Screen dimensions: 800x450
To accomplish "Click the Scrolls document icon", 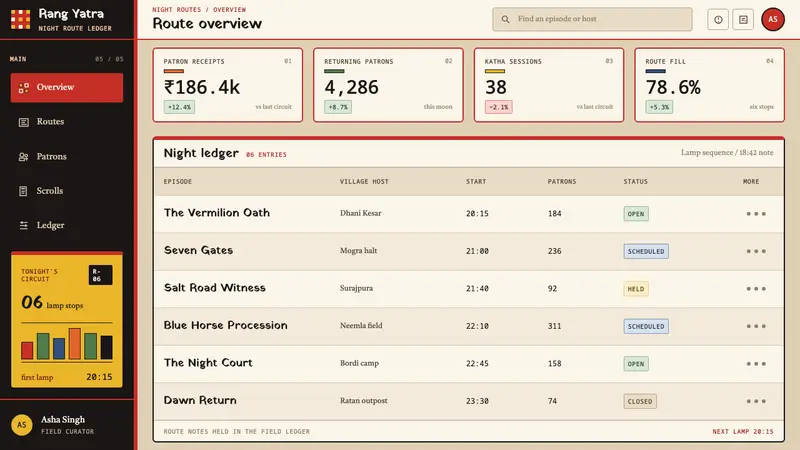I will pos(23,191).
